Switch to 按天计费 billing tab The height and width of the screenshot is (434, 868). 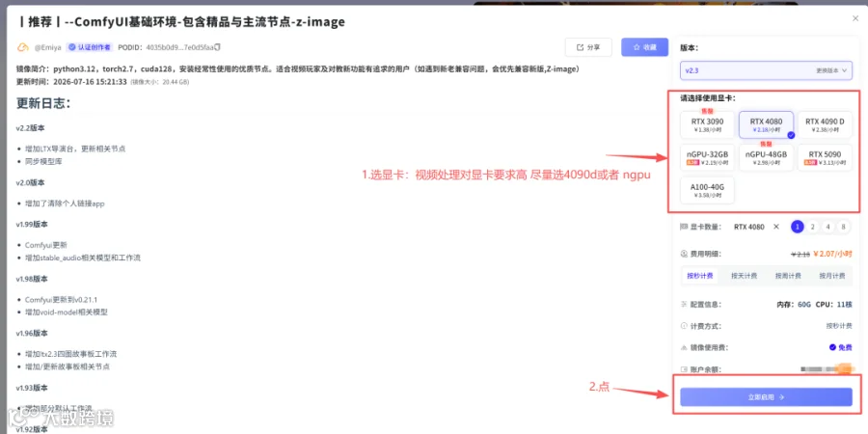[x=744, y=276]
